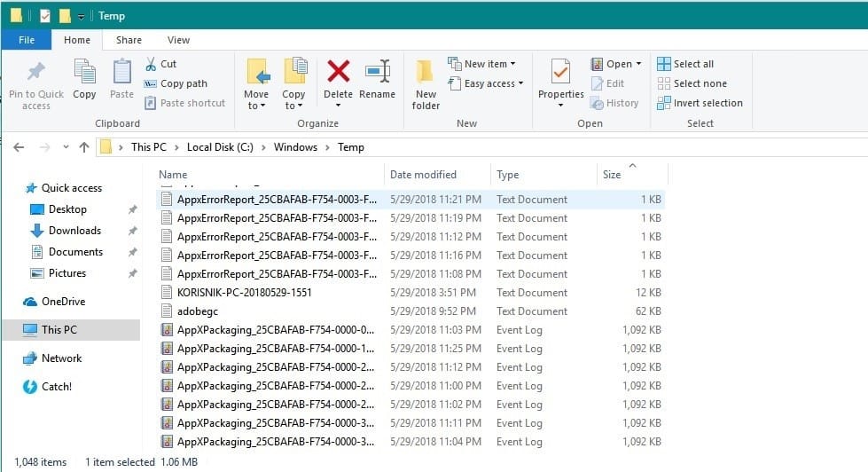Click the Copy ribbon icon
Viewport: 868px width, 472px height.
pyautogui.click(x=84, y=79)
